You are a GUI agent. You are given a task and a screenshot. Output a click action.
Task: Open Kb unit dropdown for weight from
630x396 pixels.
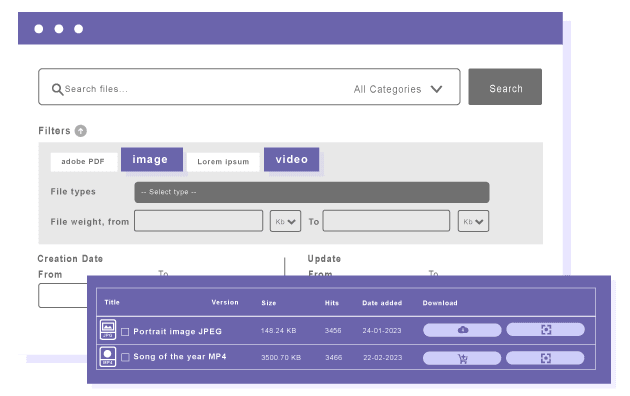(285, 221)
